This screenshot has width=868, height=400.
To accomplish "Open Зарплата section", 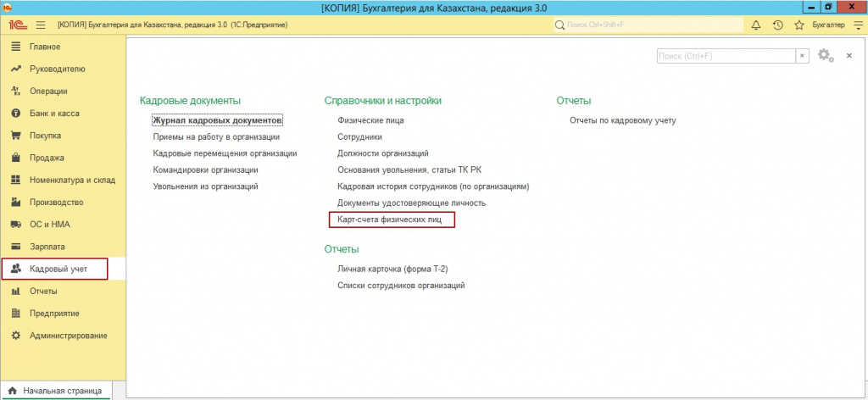I will pyautogui.click(x=63, y=247).
